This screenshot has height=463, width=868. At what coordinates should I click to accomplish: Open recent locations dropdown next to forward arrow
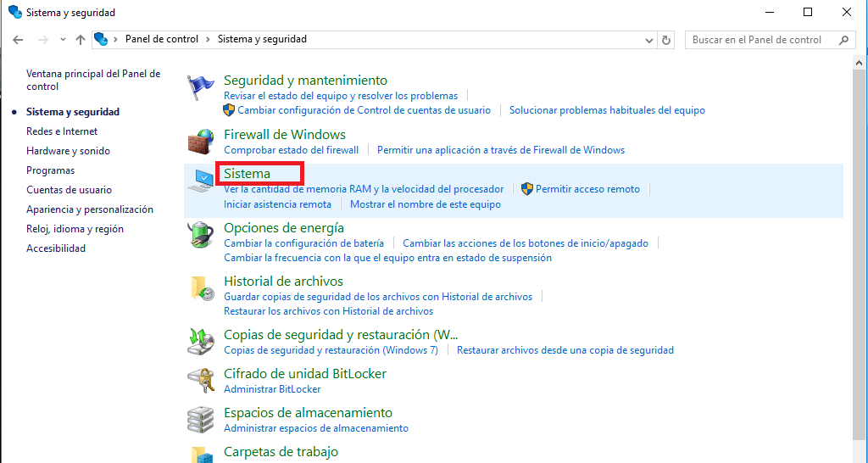coord(63,40)
